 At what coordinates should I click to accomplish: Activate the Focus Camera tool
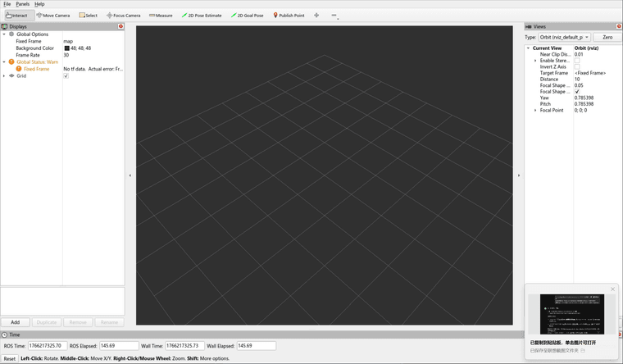tap(124, 16)
